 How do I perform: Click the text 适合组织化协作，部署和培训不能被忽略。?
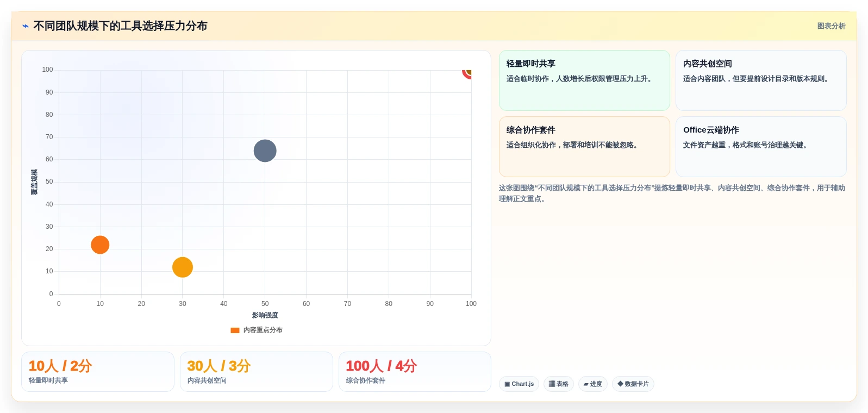tap(572, 145)
